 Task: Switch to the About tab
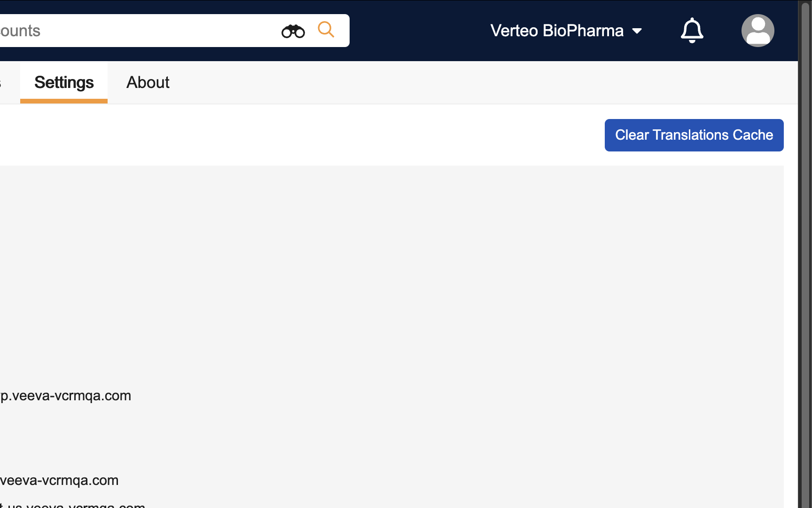[x=148, y=82]
